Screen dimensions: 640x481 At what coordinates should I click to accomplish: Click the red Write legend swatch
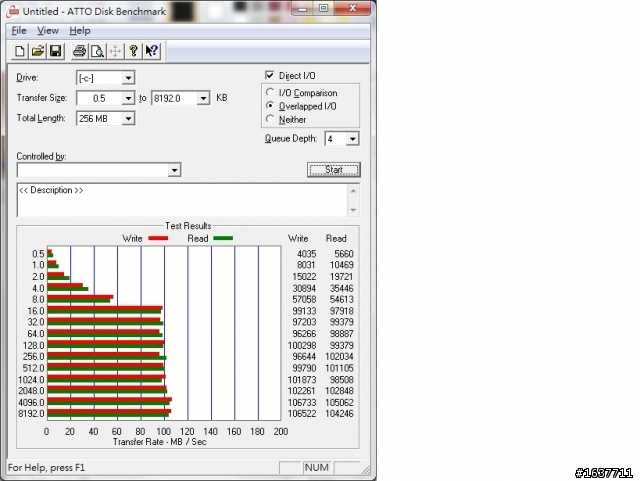pyautogui.click(x=158, y=238)
